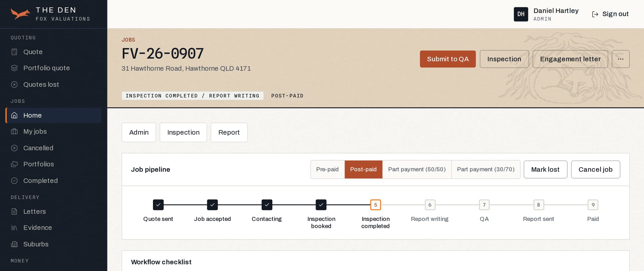
Task: Click the Inspection button in job header
Action: [x=504, y=59]
